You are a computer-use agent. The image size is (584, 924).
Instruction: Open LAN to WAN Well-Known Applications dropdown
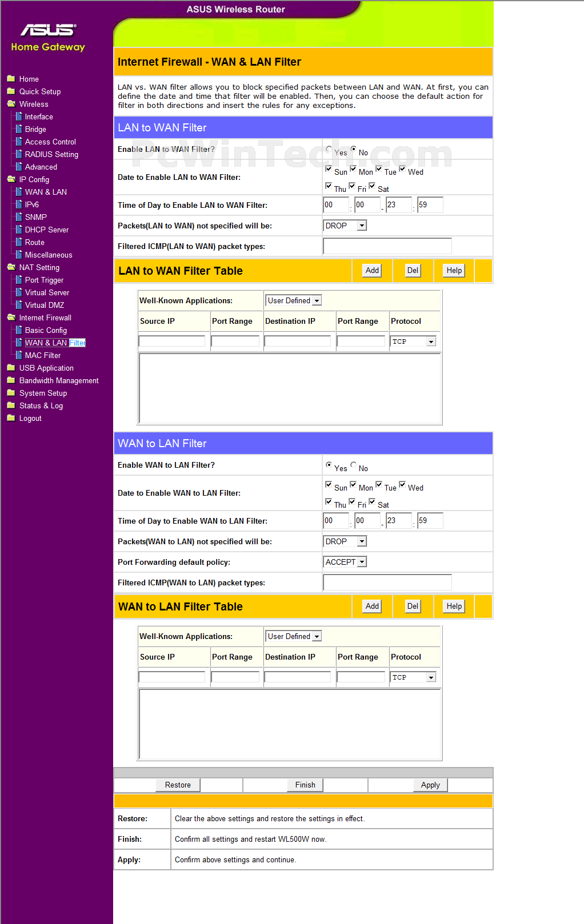[x=294, y=300]
